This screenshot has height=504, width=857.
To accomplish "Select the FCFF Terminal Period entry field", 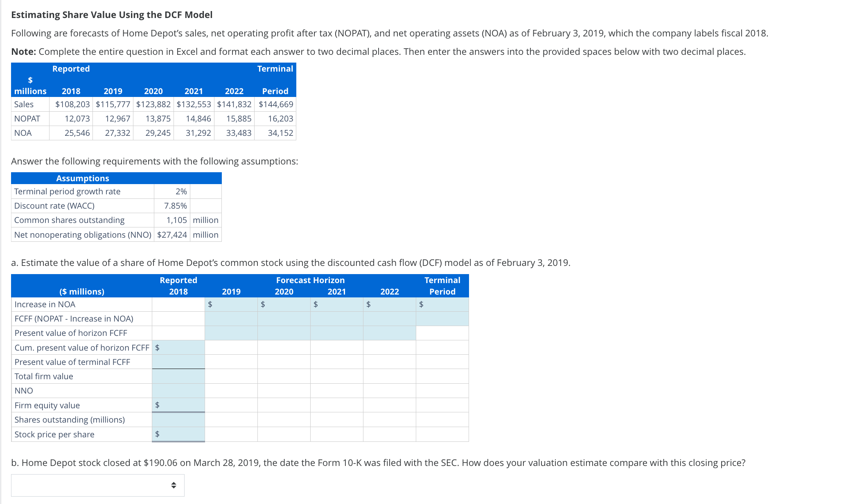I will 442,318.
